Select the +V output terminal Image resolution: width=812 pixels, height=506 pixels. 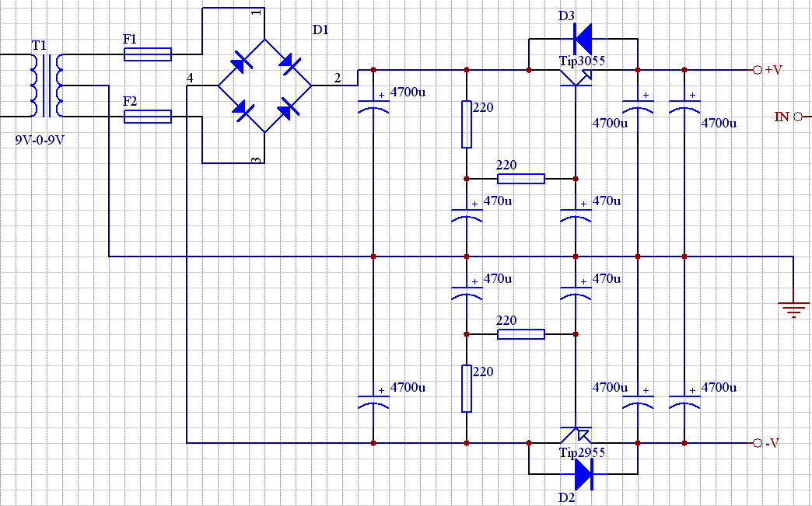pyautogui.click(x=758, y=70)
